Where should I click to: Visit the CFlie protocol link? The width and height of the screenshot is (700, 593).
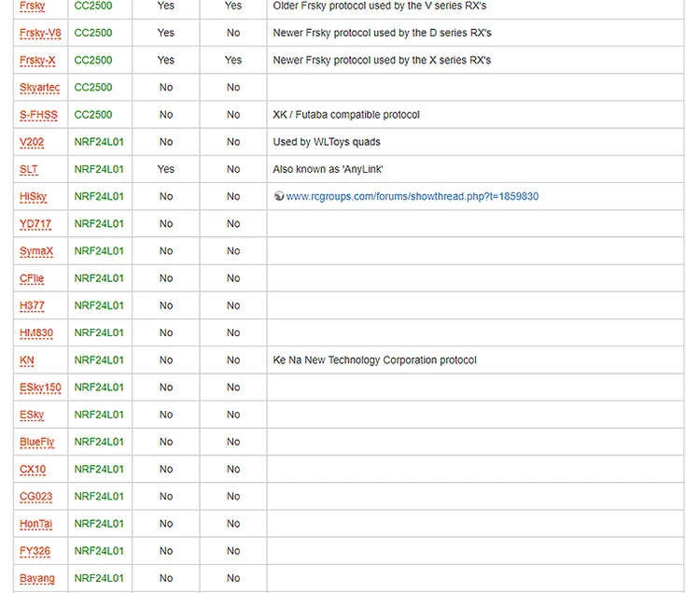point(32,278)
